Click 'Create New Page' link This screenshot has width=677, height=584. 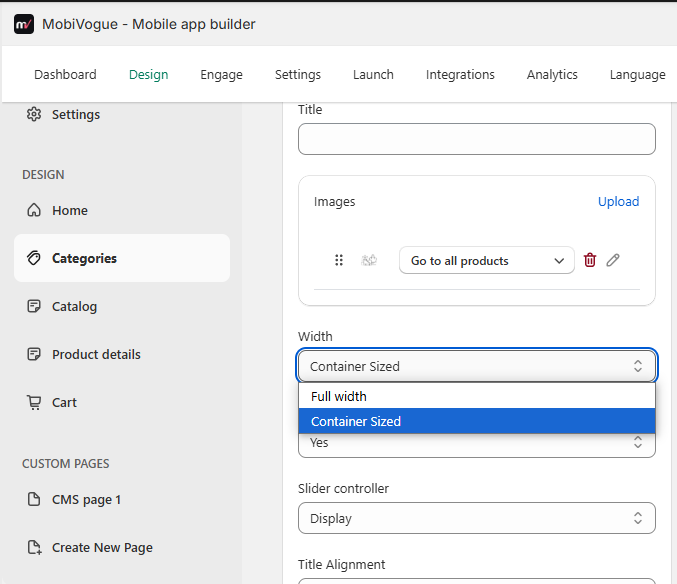102,547
